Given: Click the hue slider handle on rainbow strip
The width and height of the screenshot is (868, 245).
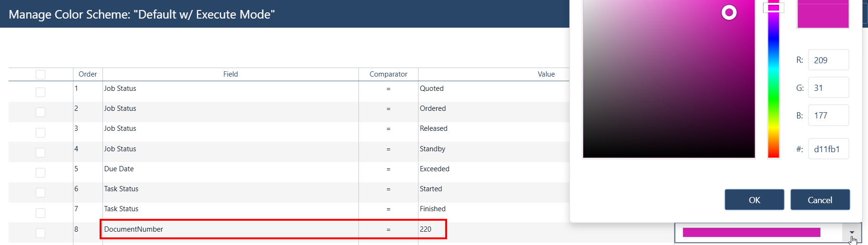Looking at the screenshot, I should (773, 8).
